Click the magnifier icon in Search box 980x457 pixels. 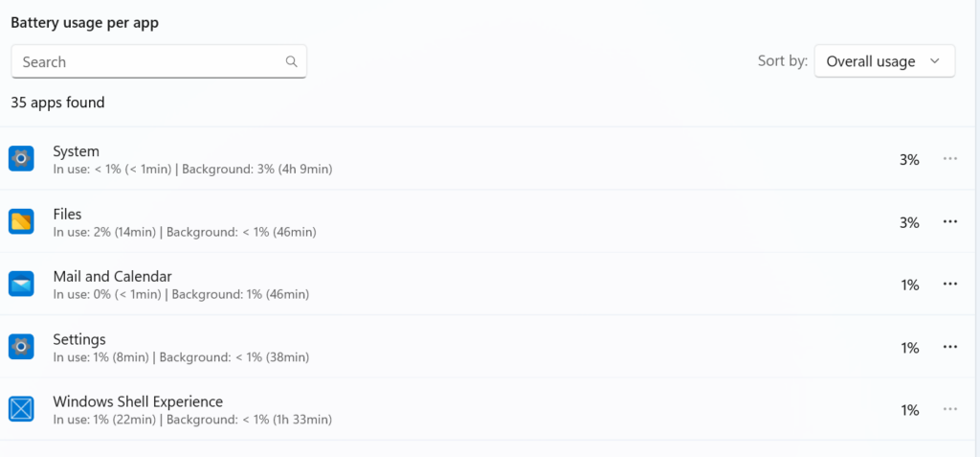(291, 61)
